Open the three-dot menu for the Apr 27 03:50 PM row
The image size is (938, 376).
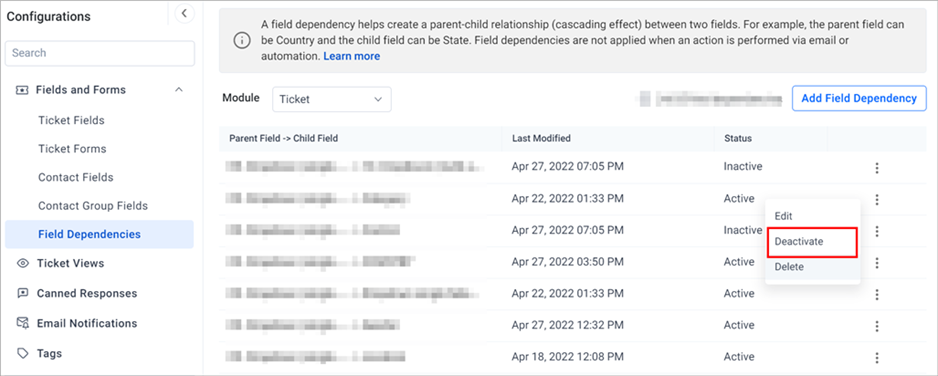877,262
